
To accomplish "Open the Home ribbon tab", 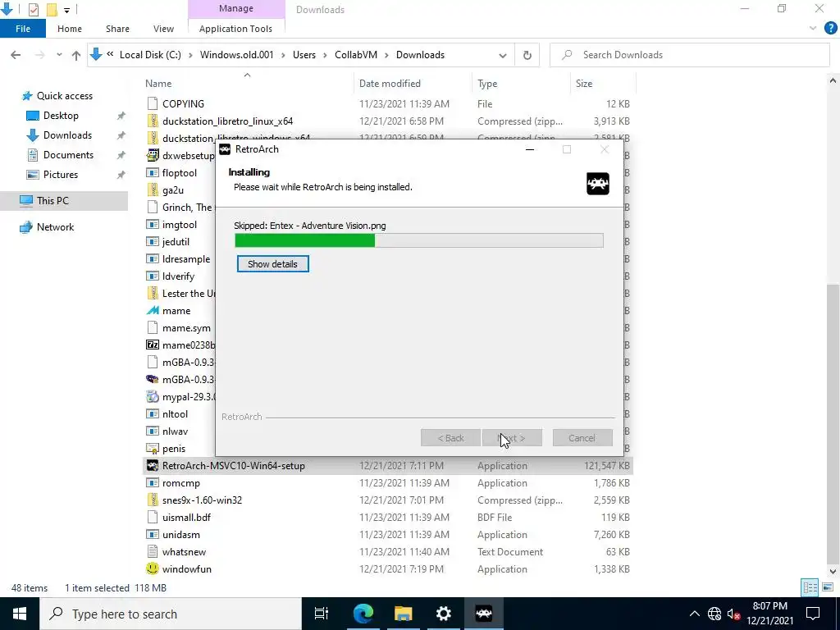I will pyautogui.click(x=70, y=29).
